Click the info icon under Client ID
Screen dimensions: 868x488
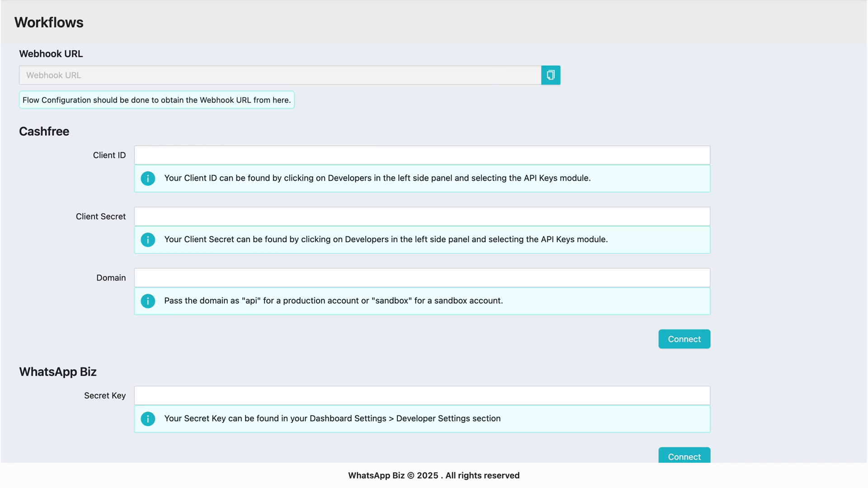tap(148, 178)
